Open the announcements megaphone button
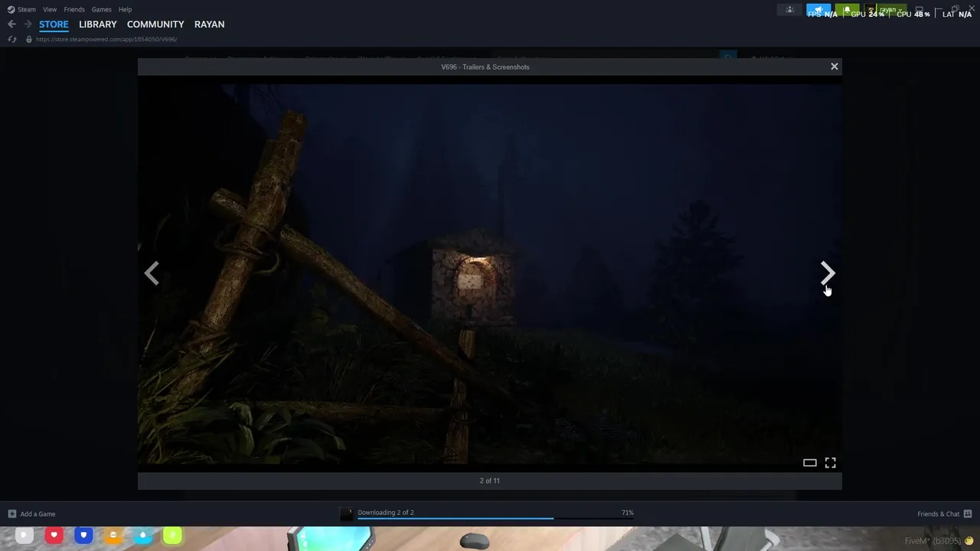 pos(818,10)
